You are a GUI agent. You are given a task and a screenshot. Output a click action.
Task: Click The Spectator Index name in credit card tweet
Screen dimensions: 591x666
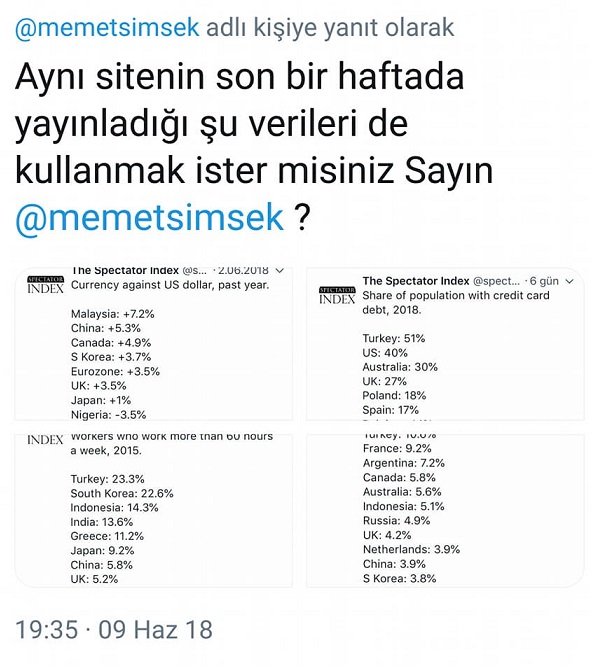tap(416, 281)
